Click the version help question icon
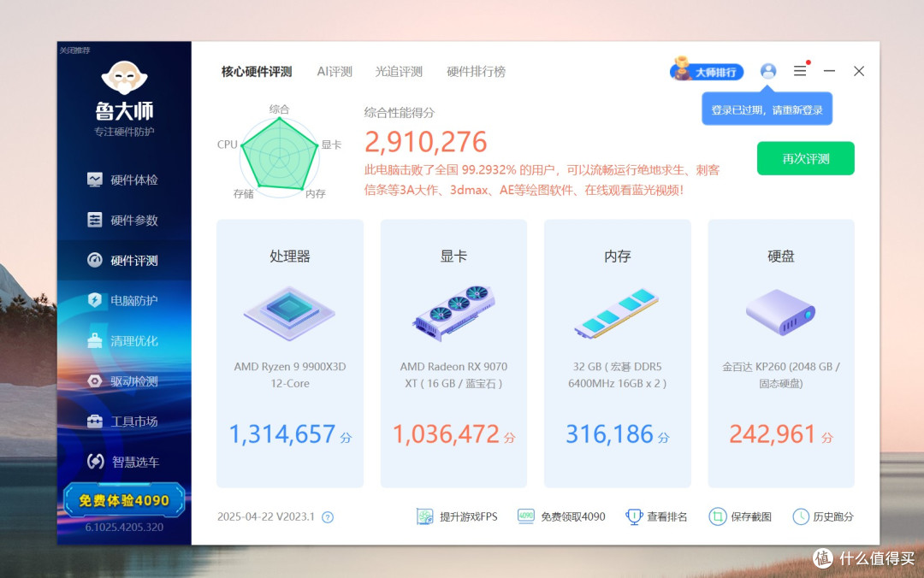The height and width of the screenshot is (578, 924). click(328, 517)
